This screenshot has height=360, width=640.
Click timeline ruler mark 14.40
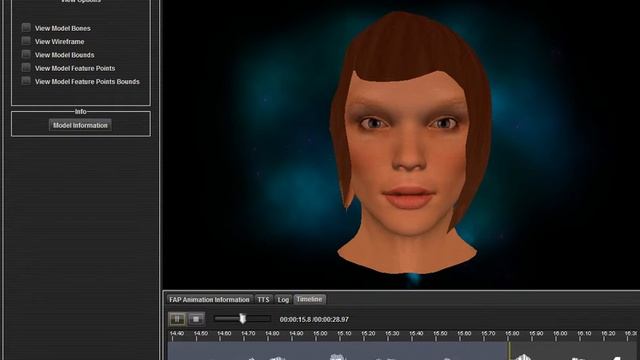(x=177, y=333)
